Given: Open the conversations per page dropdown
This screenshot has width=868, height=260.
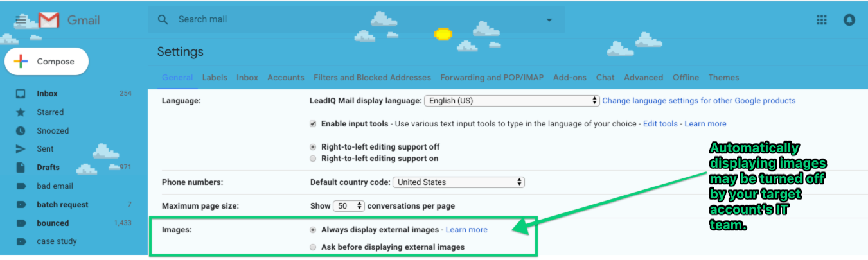Looking at the screenshot, I should click(x=349, y=206).
